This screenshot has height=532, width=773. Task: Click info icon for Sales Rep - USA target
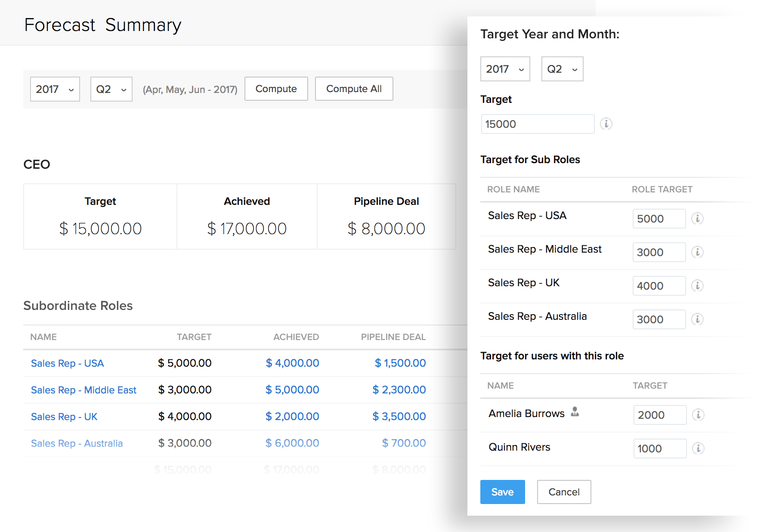point(697,219)
